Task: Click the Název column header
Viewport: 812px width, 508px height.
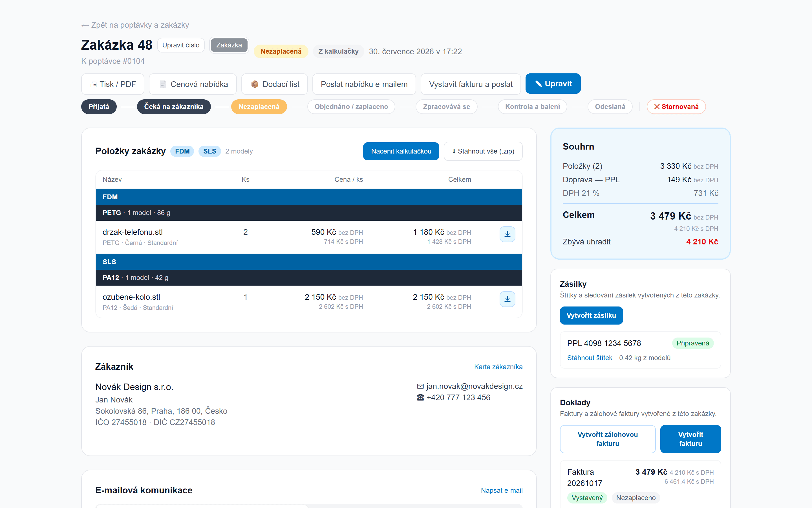Action: 112,179
